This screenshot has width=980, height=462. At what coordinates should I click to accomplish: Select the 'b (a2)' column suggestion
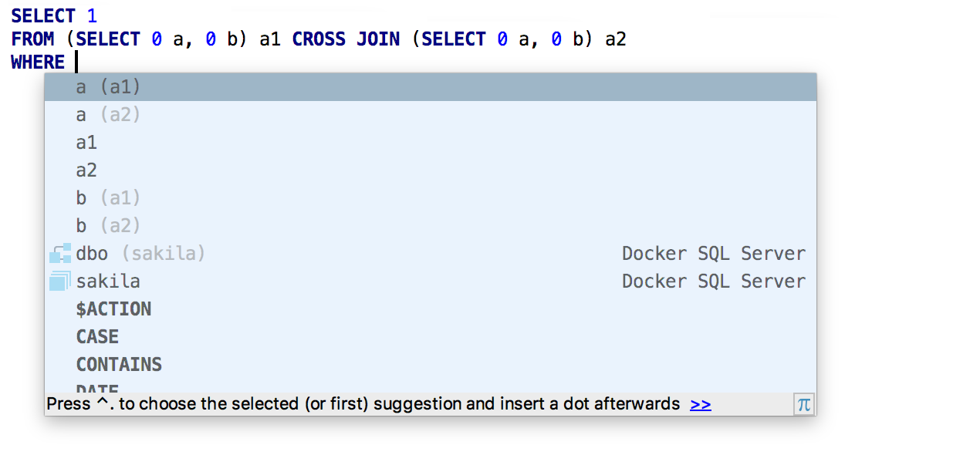pos(108,226)
